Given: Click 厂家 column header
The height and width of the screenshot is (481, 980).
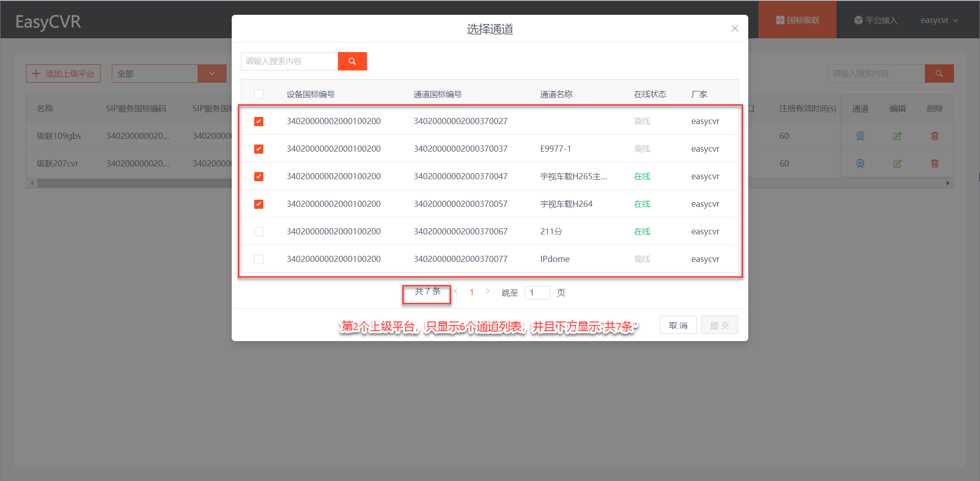Looking at the screenshot, I should pyautogui.click(x=699, y=94).
